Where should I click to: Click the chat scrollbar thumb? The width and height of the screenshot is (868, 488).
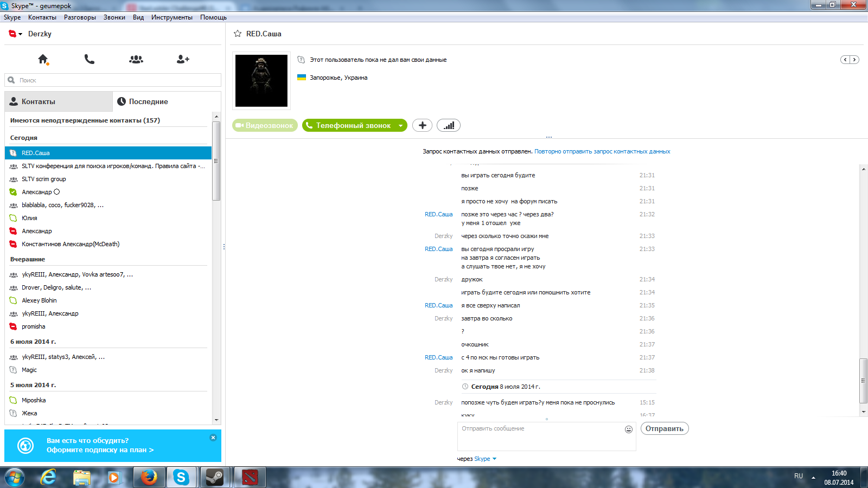pyautogui.click(x=864, y=381)
